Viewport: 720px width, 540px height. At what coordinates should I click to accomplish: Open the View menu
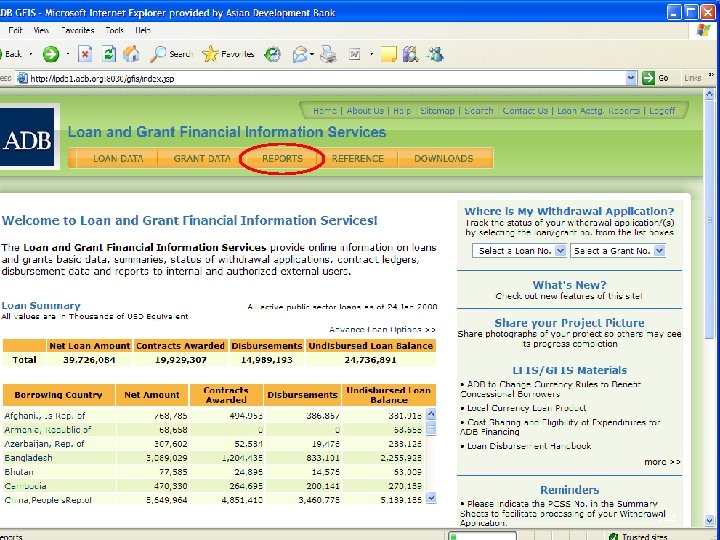[41, 30]
